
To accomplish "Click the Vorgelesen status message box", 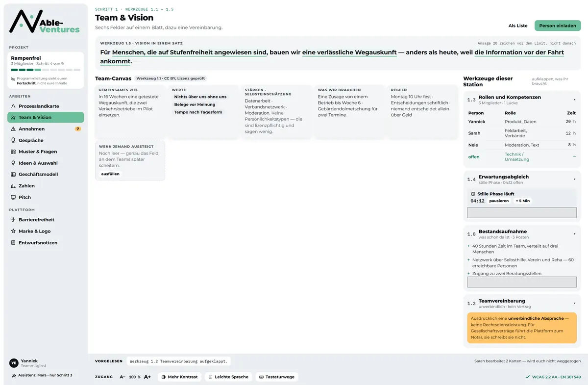I will pyautogui.click(x=179, y=361).
